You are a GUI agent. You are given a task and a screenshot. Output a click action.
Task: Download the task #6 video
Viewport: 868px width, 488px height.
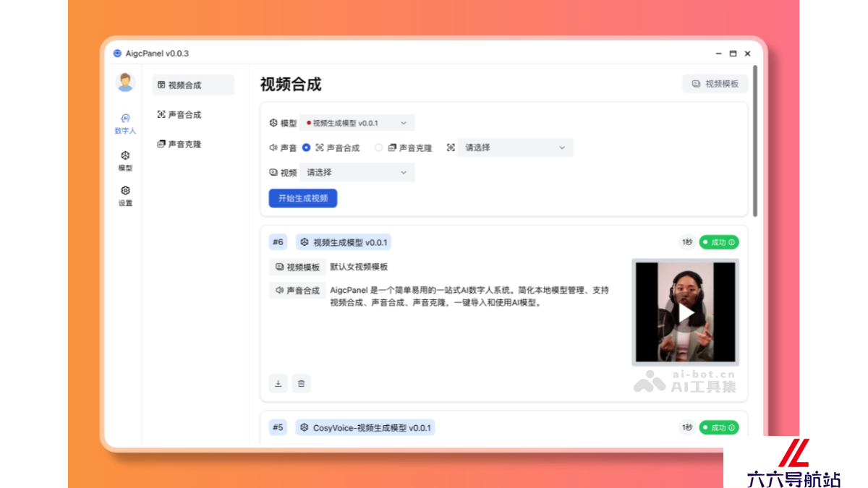[x=278, y=383]
